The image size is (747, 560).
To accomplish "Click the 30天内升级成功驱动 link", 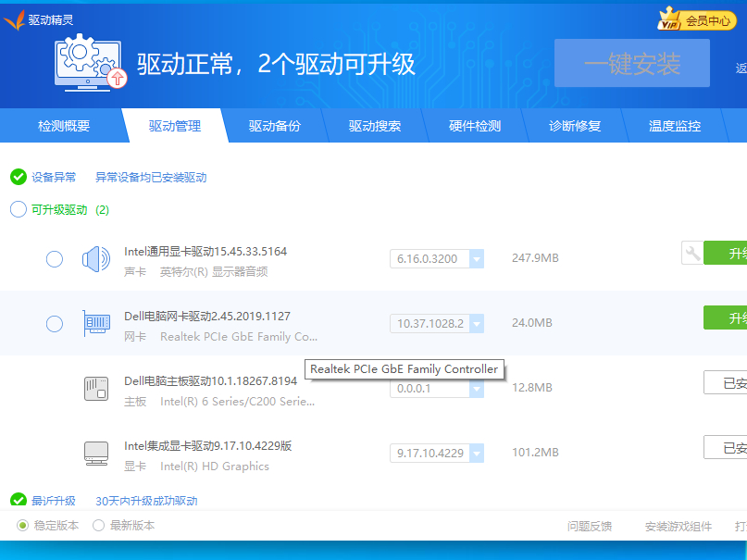I will (147, 501).
